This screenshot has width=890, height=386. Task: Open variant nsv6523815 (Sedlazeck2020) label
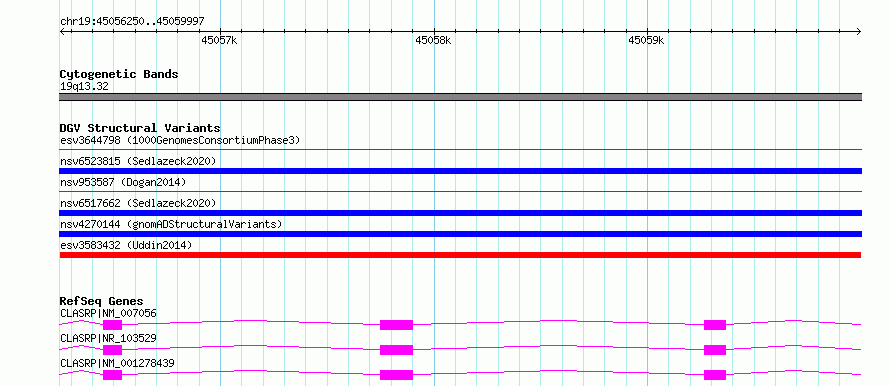click(x=138, y=161)
